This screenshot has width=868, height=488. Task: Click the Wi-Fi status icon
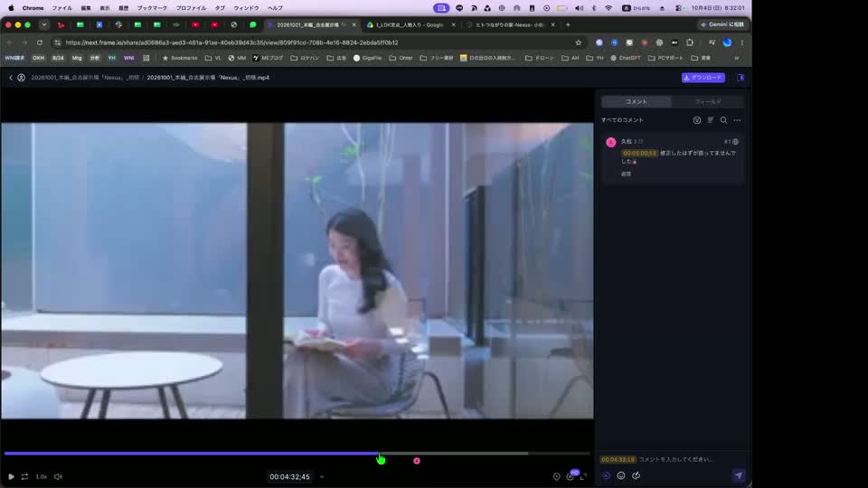(x=609, y=8)
